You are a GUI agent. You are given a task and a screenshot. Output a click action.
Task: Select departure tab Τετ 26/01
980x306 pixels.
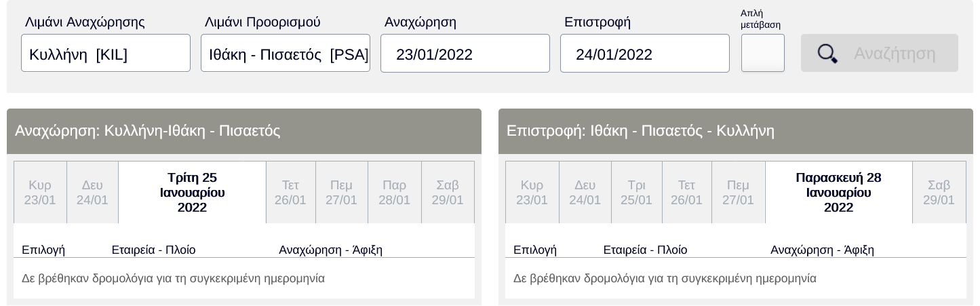290,193
